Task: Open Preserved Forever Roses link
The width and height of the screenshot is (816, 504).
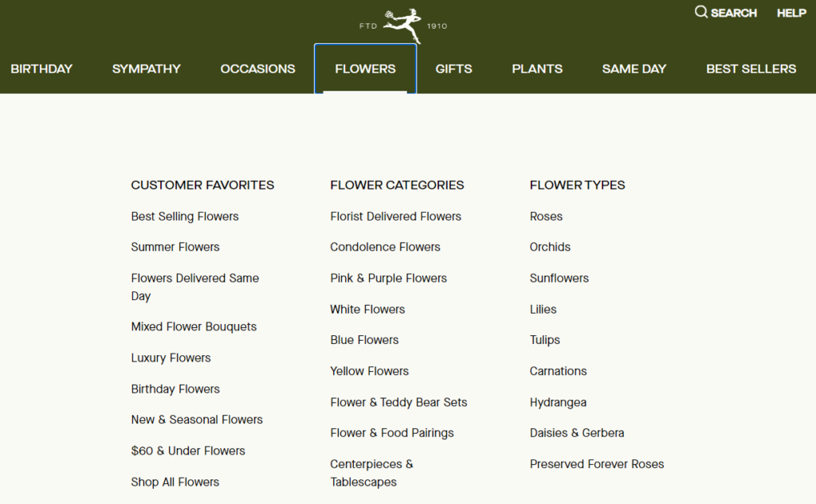Action: [x=597, y=464]
